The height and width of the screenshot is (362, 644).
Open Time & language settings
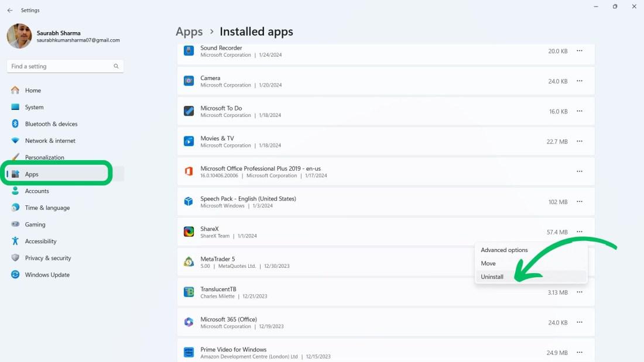coord(65,208)
